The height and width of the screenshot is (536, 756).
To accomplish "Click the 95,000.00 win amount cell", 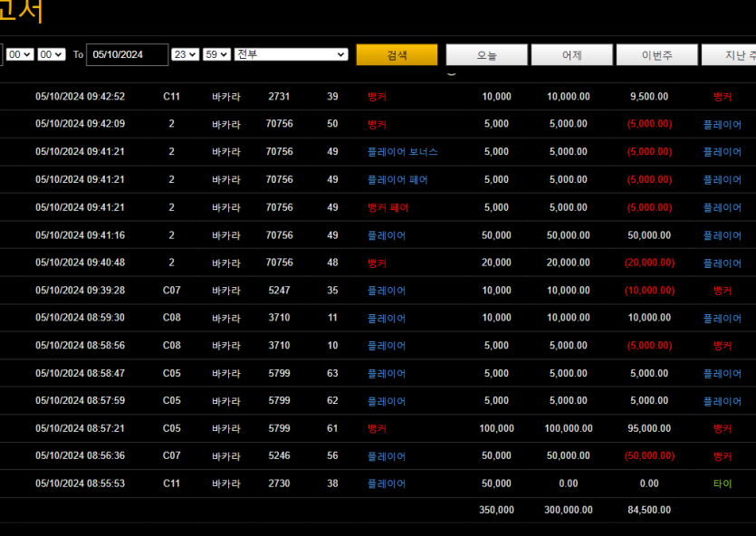I will (x=649, y=428).
